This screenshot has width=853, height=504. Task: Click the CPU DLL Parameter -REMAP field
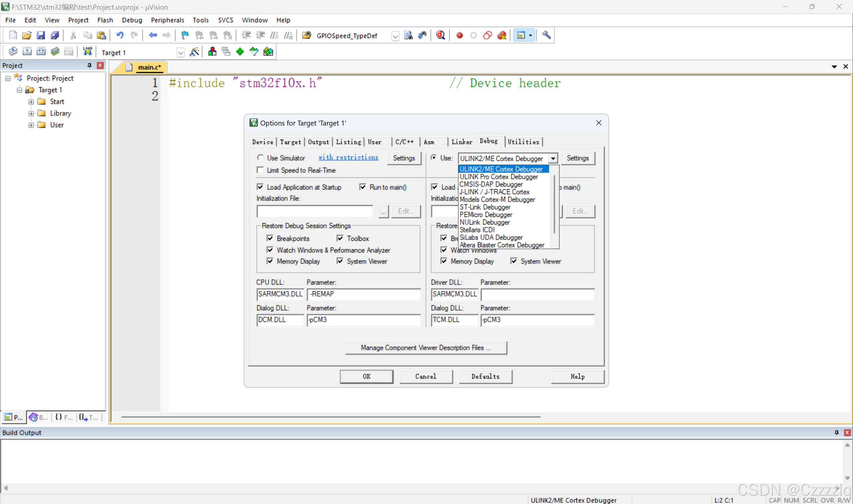[x=363, y=294]
